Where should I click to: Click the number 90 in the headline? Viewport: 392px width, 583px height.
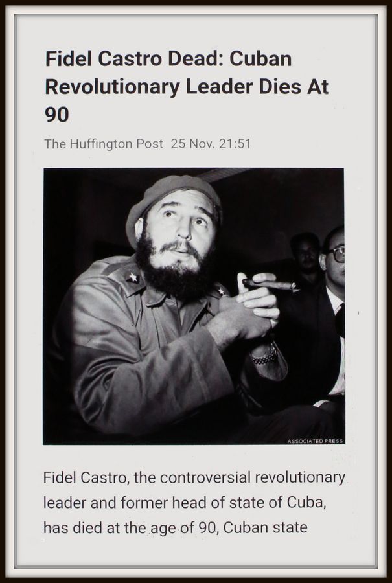[57, 114]
